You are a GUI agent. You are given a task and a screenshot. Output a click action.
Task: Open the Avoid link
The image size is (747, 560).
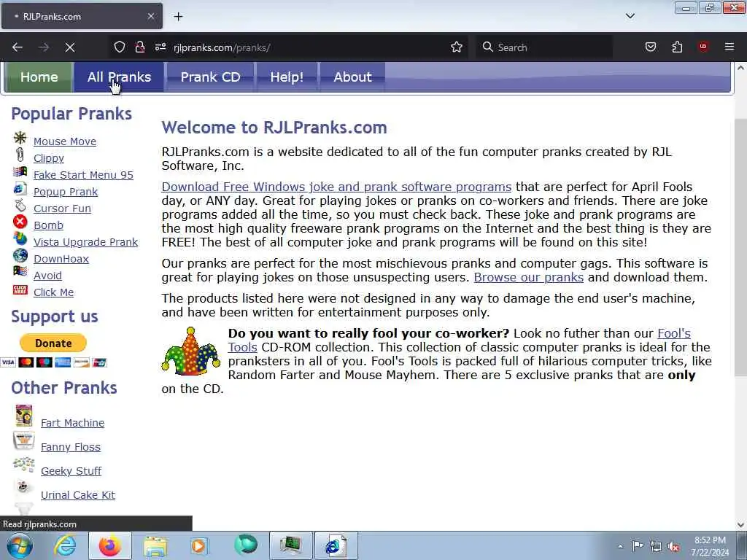click(47, 275)
